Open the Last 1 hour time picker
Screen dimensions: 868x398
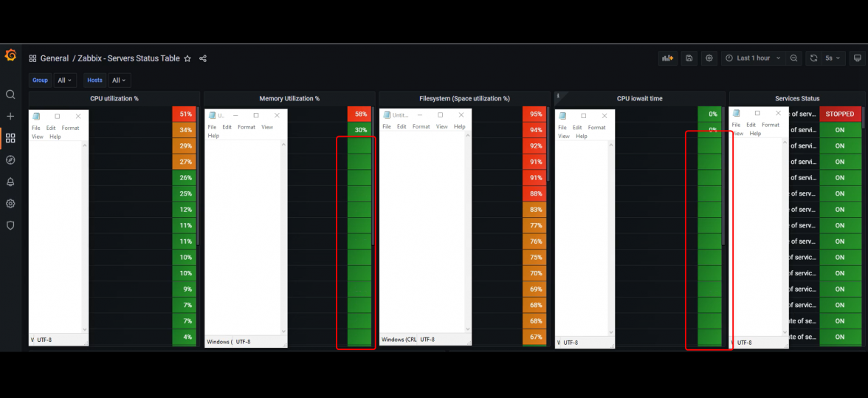753,58
